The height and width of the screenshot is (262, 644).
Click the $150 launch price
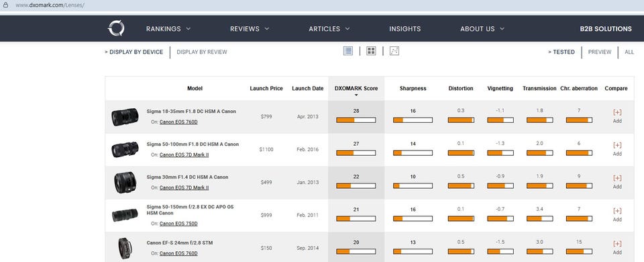point(266,248)
